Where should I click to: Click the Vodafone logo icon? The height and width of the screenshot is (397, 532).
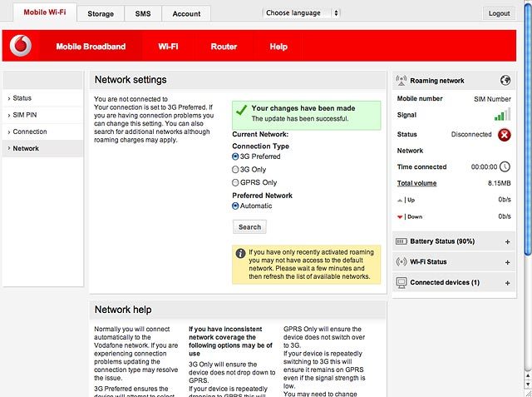[x=20, y=46]
